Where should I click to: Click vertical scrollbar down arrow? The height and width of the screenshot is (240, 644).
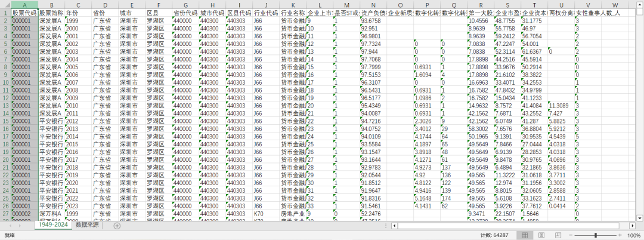point(640,218)
